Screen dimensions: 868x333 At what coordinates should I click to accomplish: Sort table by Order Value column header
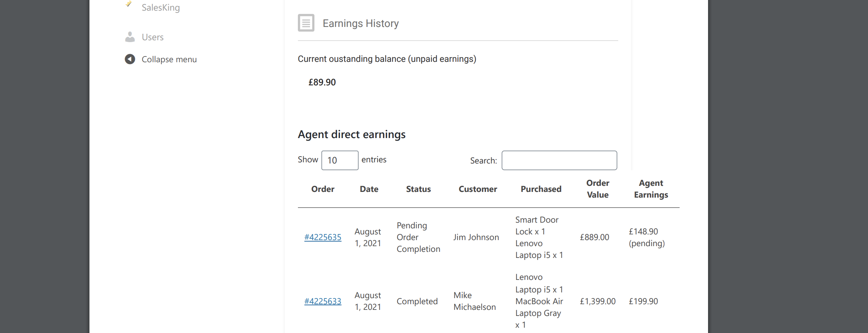[x=598, y=189]
